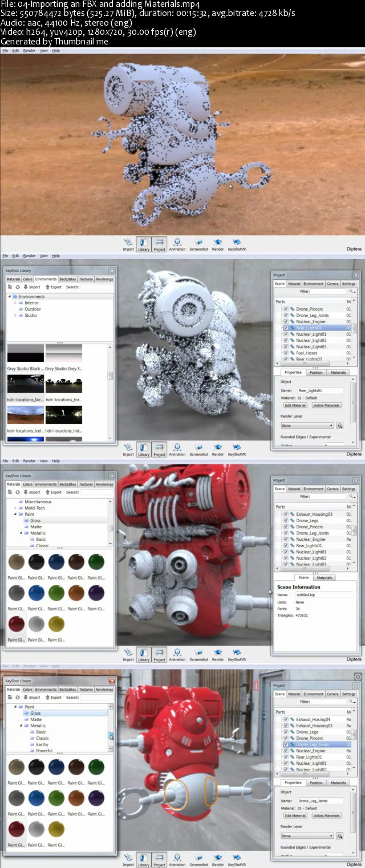365x868 pixels.
Task: Click Edit Material button for Drone_Leg_Joints
Action: (295, 816)
